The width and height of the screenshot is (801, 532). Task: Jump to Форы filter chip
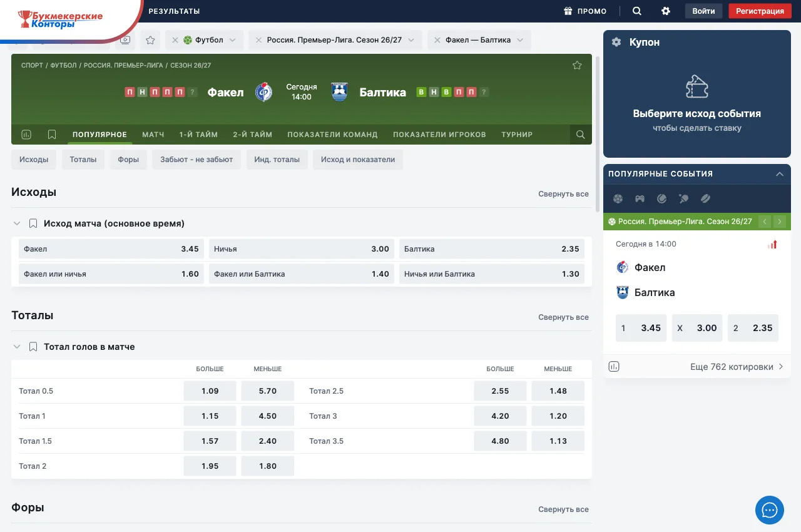[128, 160]
